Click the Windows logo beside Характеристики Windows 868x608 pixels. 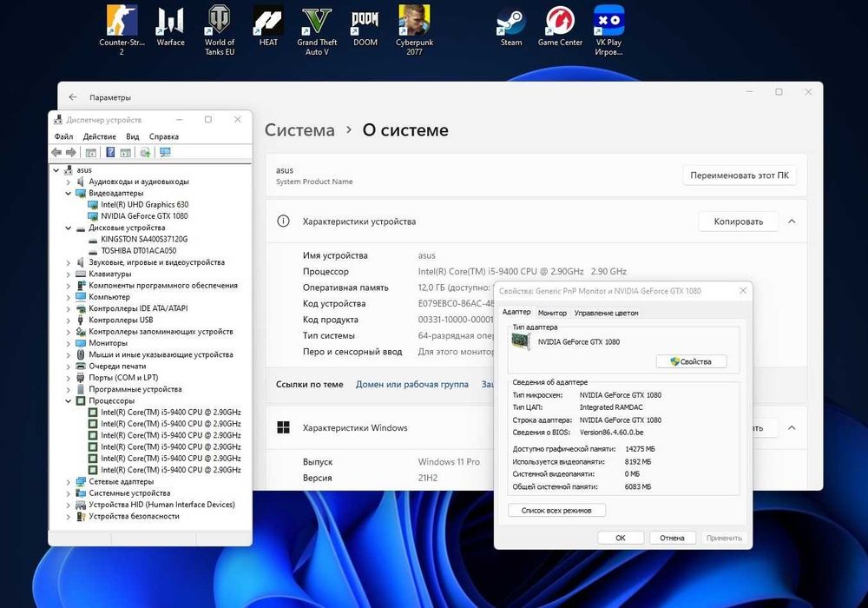[x=284, y=427]
